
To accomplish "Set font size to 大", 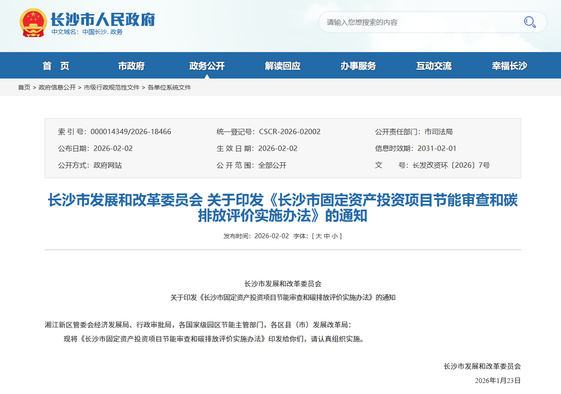I will [x=319, y=236].
